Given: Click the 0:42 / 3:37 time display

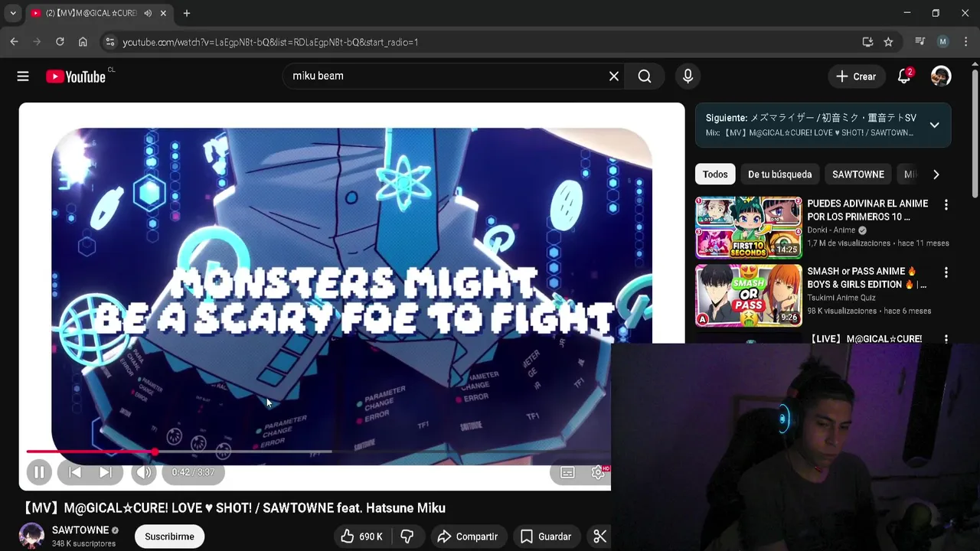Looking at the screenshot, I should pyautogui.click(x=193, y=472).
